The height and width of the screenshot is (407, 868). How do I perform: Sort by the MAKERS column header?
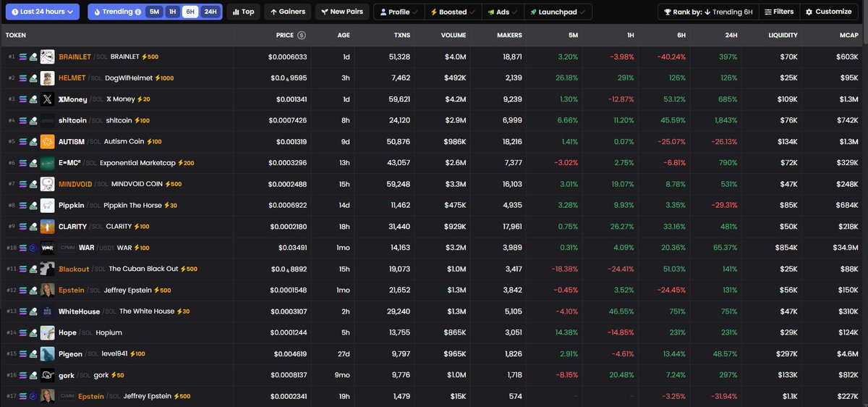click(x=509, y=35)
